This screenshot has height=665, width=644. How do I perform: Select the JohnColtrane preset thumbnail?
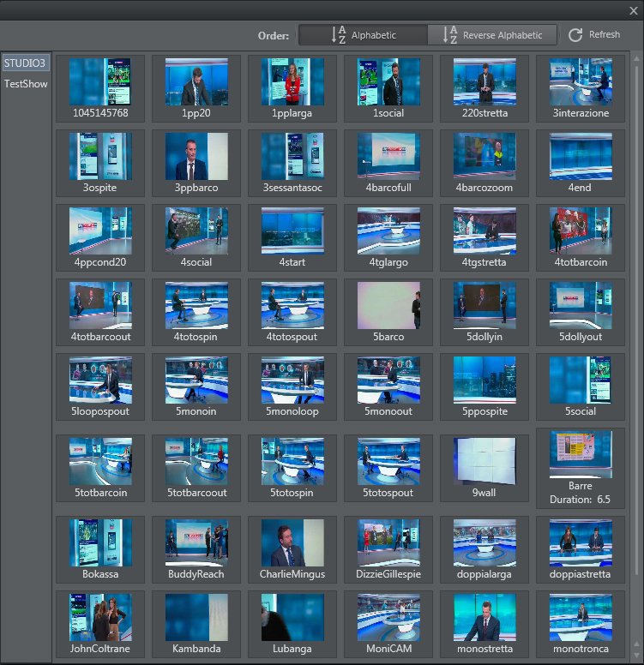pyautogui.click(x=100, y=617)
